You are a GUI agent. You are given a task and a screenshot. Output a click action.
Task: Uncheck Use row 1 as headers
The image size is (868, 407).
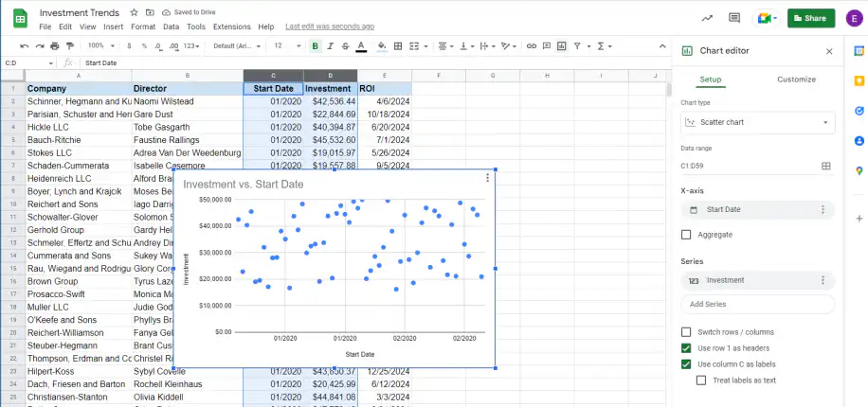point(686,347)
